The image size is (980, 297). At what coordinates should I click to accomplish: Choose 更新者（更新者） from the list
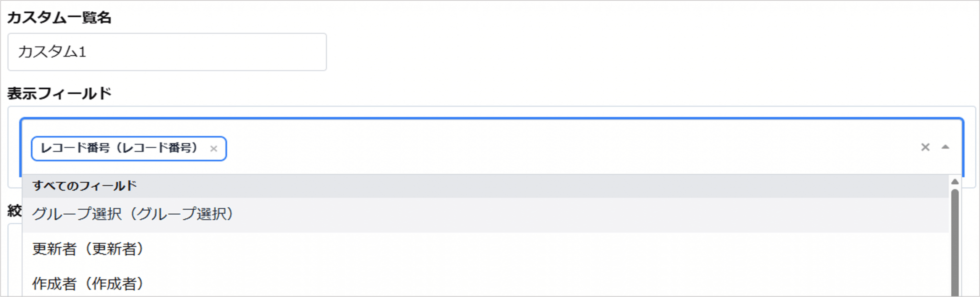point(88,249)
